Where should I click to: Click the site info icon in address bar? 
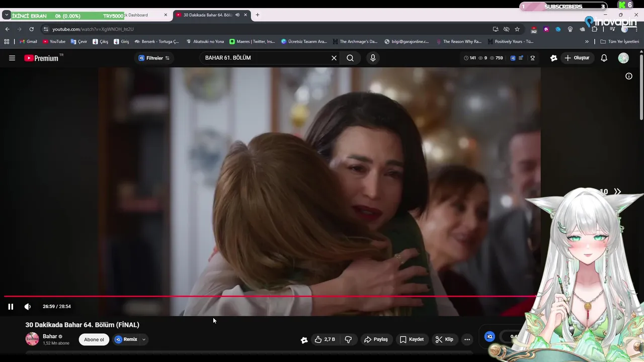pyautogui.click(x=46, y=29)
